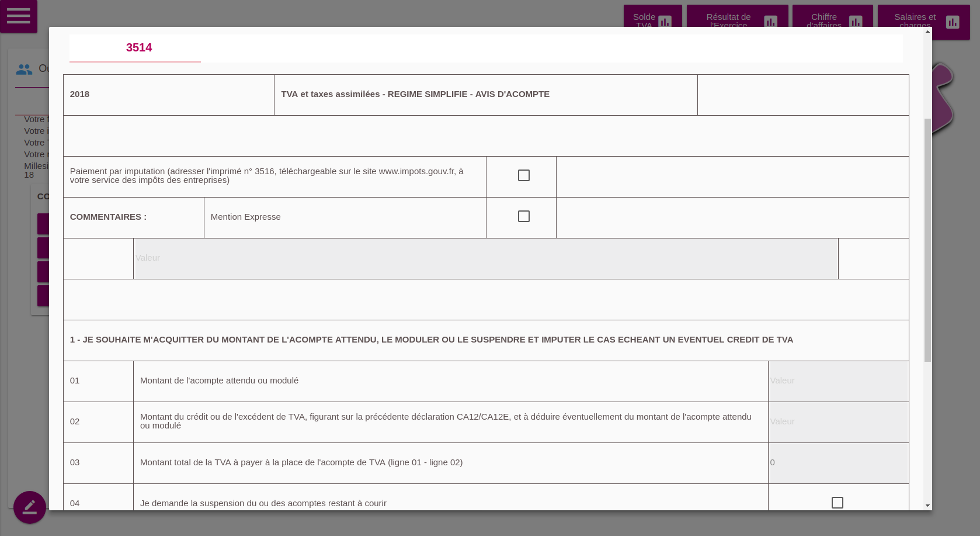
Task: Toggle the Mention Expresse checkbox
Action: click(x=524, y=216)
